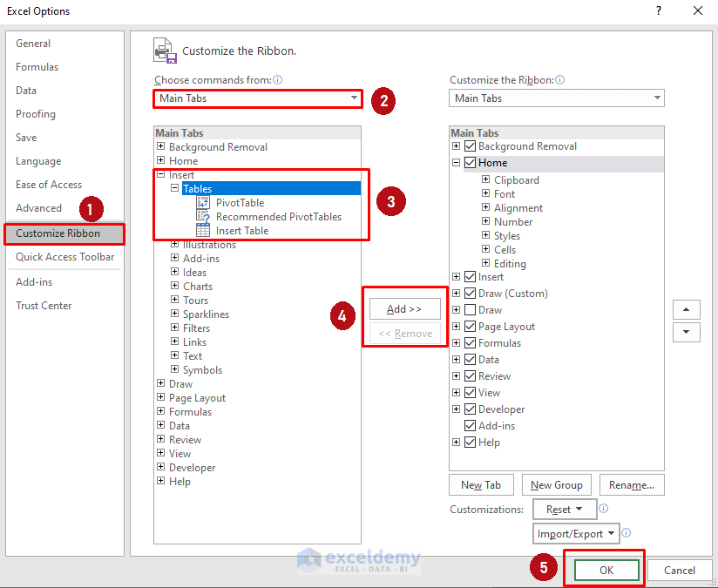Open the Proofing options category
718x588 pixels.
tap(36, 114)
